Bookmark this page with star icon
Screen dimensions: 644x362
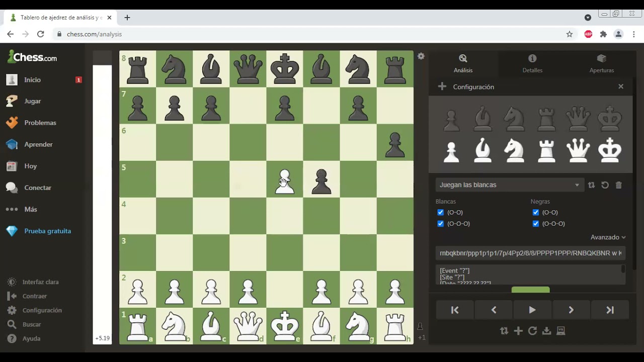tap(570, 34)
